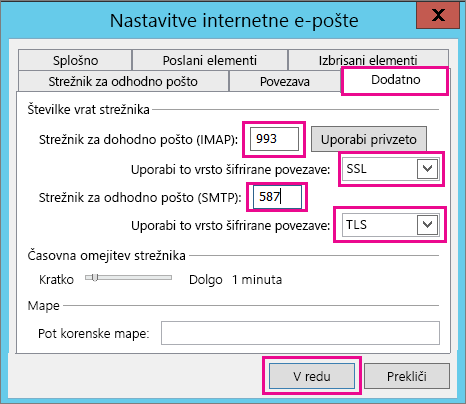Open the Izbrisani elementi tab
The image size is (466, 404).
(x=368, y=60)
